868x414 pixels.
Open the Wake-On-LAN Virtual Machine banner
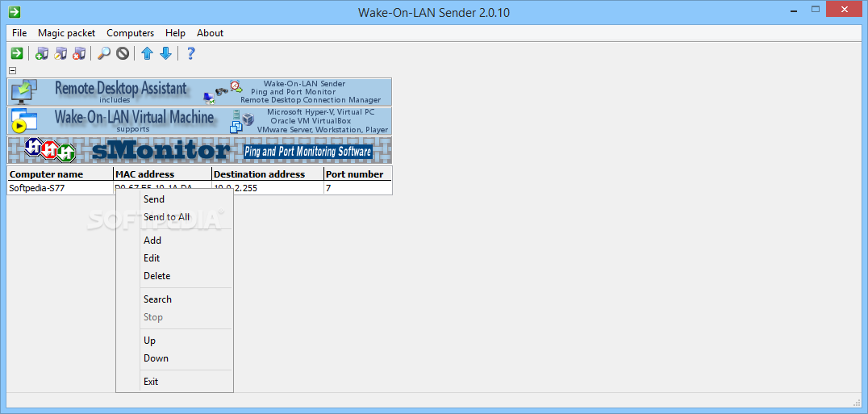pyautogui.click(x=199, y=121)
